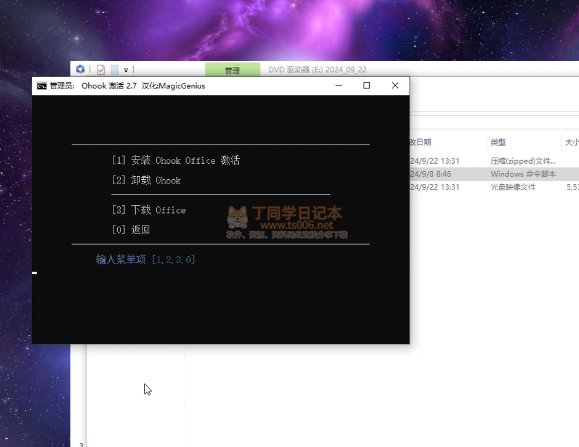Click the command prompt icon in Ohook title bar
Viewport: 579px width, 447px height.
pyautogui.click(x=42, y=86)
